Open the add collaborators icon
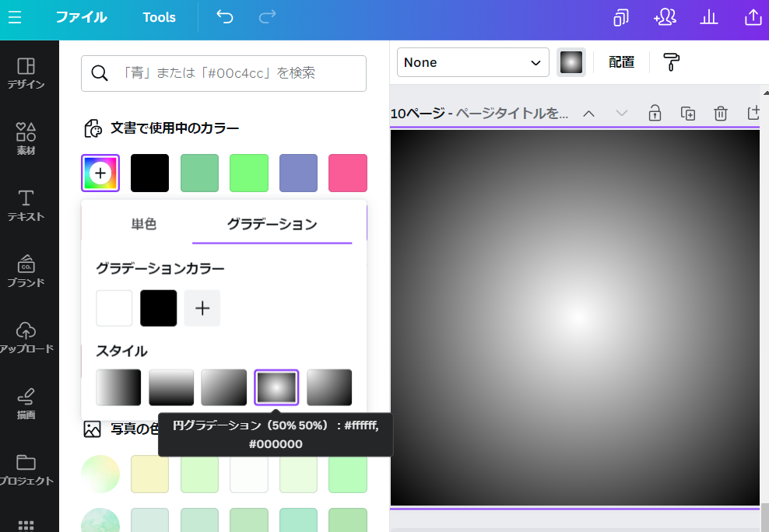Image resolution: width=769 pixels, height=532 pixels. [665, 18]
